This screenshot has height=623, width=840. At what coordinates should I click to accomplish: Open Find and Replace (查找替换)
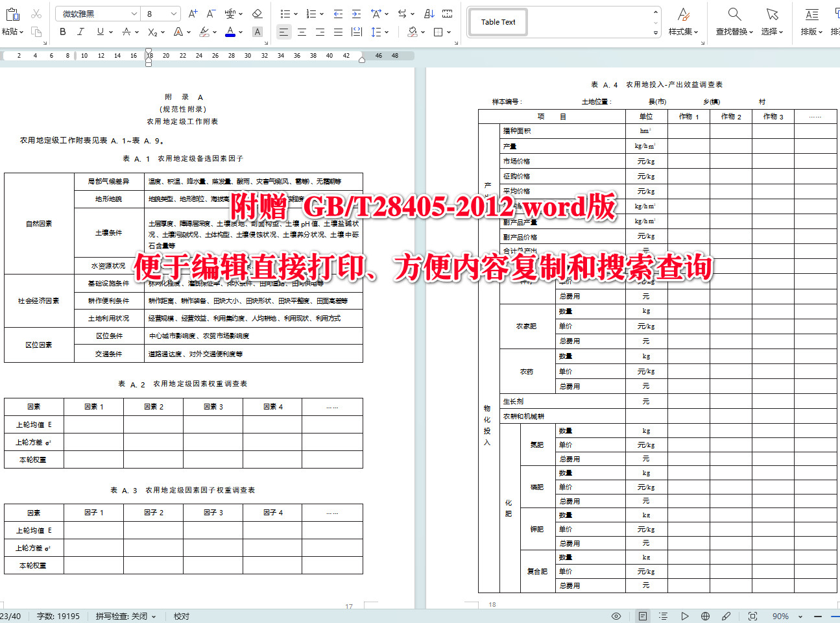[734, 19]
